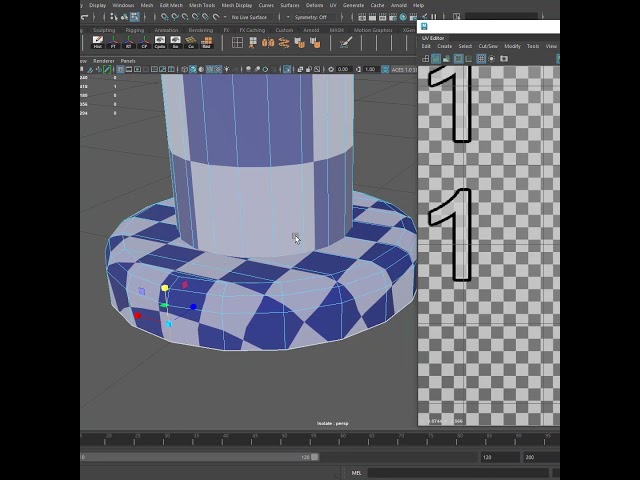Open the ACES view transform dropdown

point(405,69)
